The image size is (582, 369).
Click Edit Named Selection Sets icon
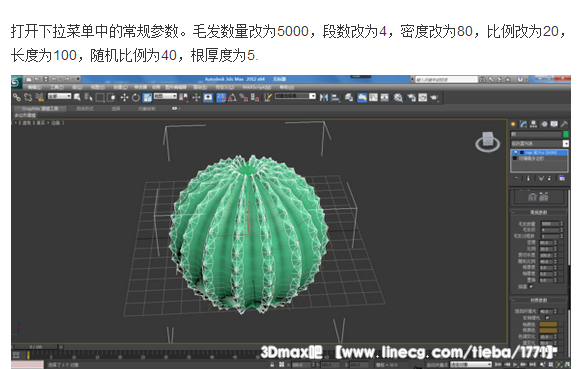[268, 97]
